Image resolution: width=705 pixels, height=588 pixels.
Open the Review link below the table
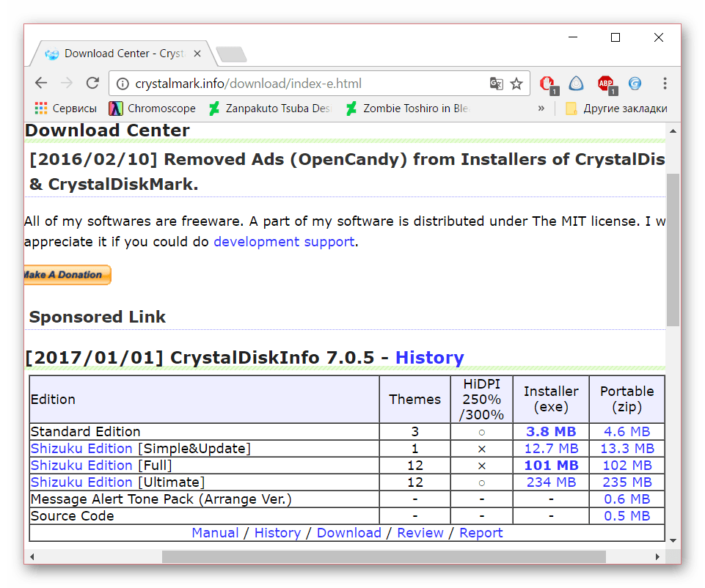[420, 533]
